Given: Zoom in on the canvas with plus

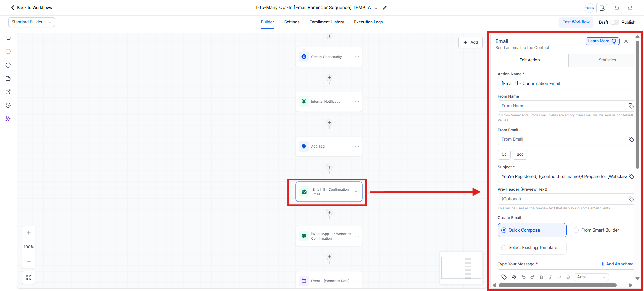Looking at the screenshot, I should 29,233.
